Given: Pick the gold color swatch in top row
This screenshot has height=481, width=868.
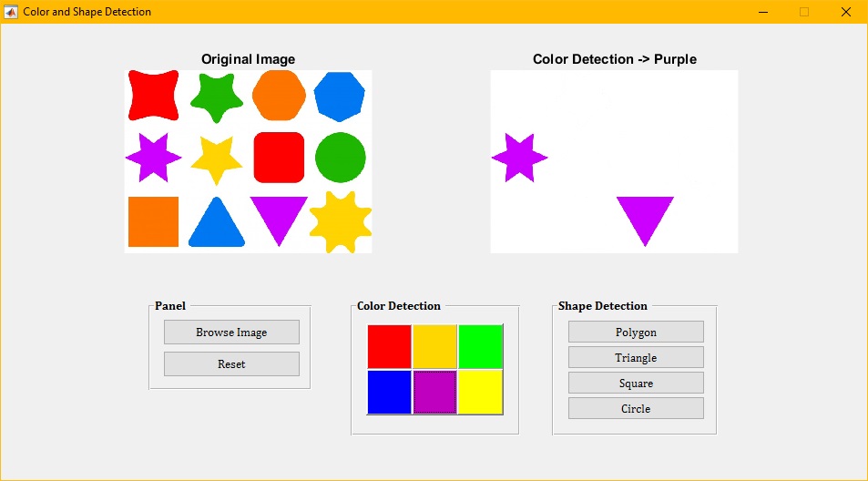Looking at the screenshot, I should [434, 346].
